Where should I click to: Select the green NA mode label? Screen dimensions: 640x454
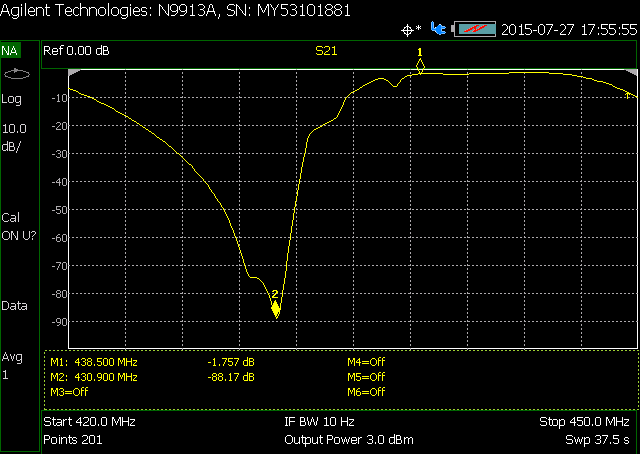10,50
